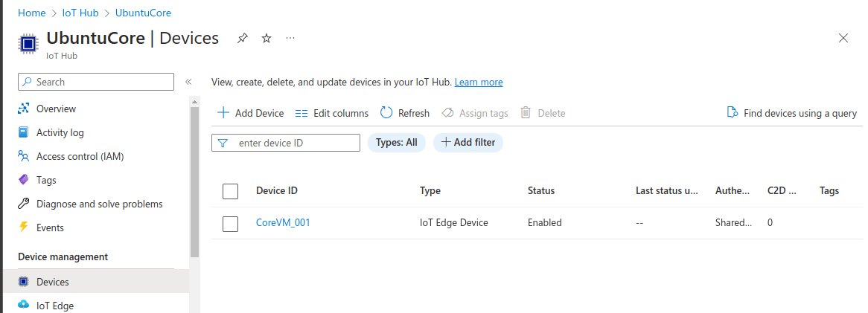
Task: Refresh the device list
Action: click(x=405, y=113)
